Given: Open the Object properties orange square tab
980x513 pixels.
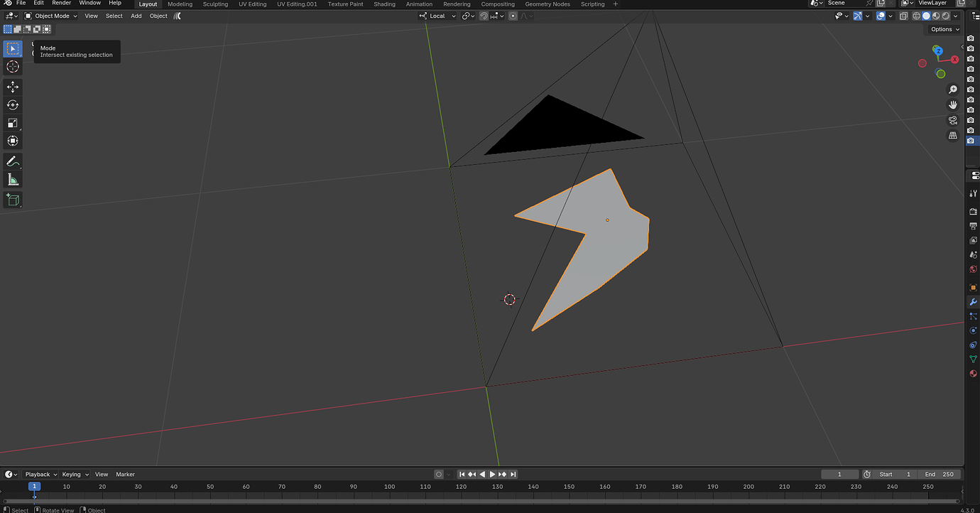Looking at the screenshot, I should [x=973, y=288].
